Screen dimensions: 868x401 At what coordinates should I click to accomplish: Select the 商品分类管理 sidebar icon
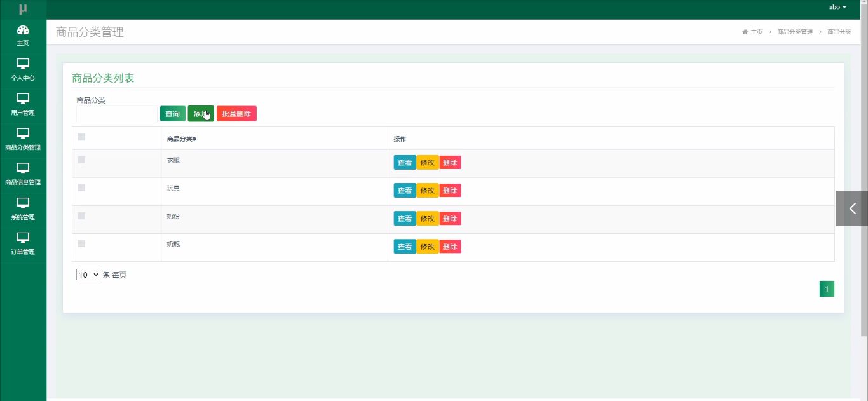click(23, 134)
